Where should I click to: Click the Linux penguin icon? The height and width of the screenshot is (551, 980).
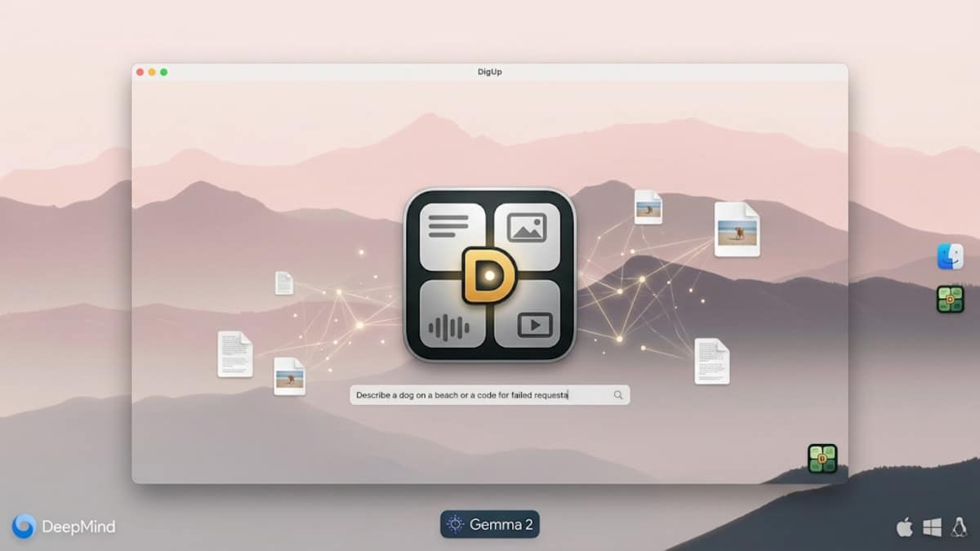[x=959, y=527]
